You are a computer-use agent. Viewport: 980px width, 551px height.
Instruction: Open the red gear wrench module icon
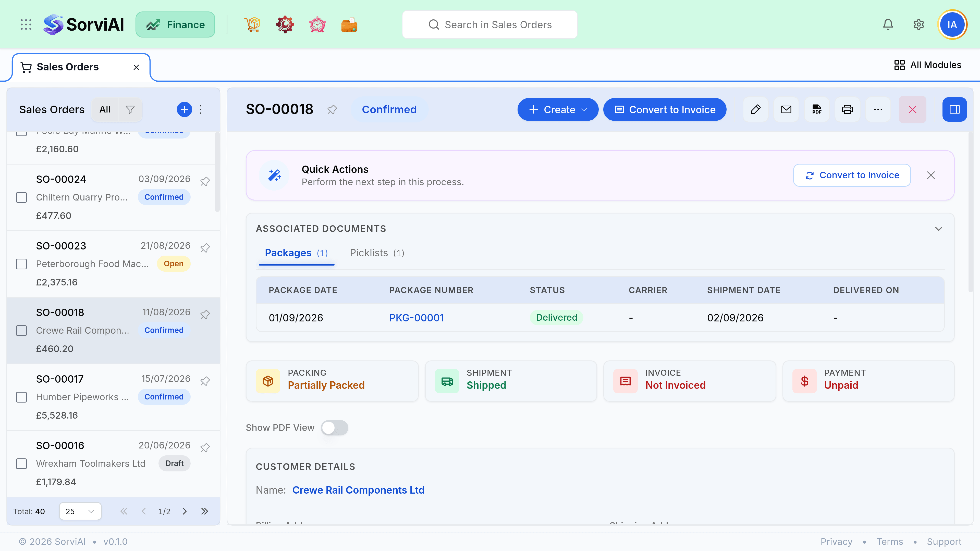coord(285,25)
